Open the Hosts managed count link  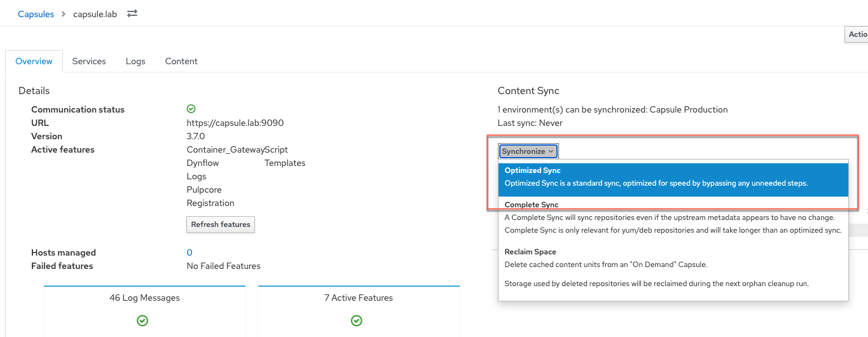coord(189,253)
